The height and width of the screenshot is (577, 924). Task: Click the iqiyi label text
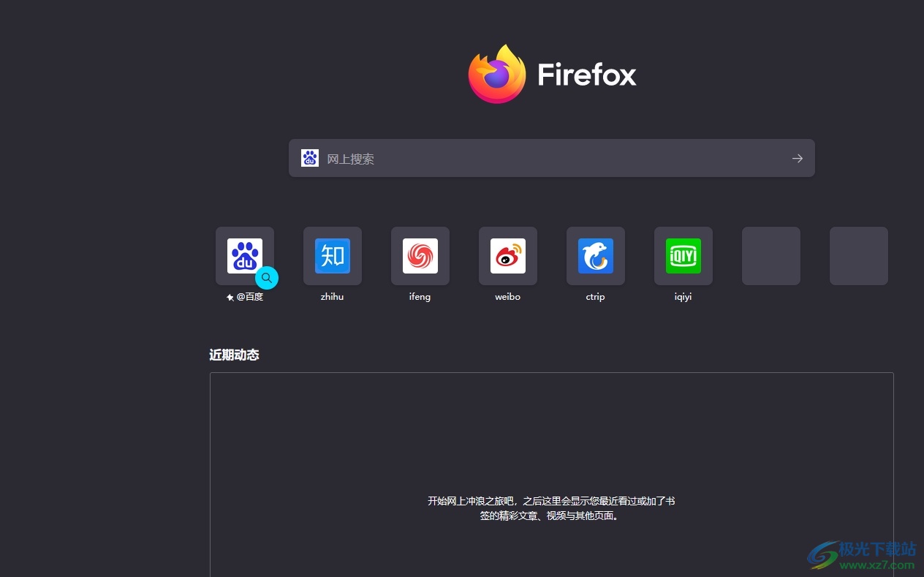(683, 297)
